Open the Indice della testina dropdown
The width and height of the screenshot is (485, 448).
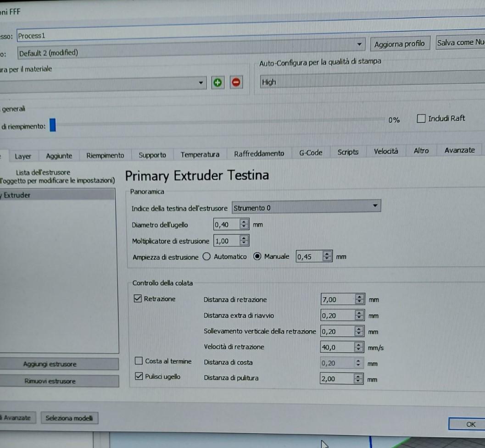(x=307, y=207)
